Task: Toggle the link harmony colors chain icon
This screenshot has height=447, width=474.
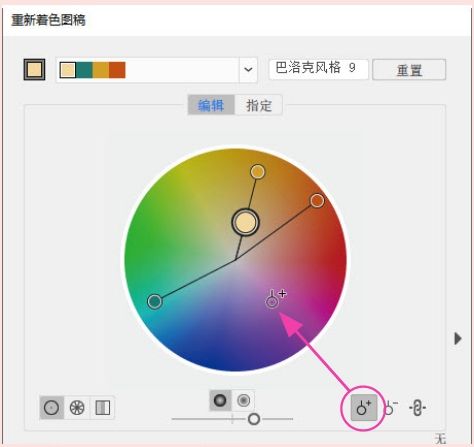Action: coord(417,407)
